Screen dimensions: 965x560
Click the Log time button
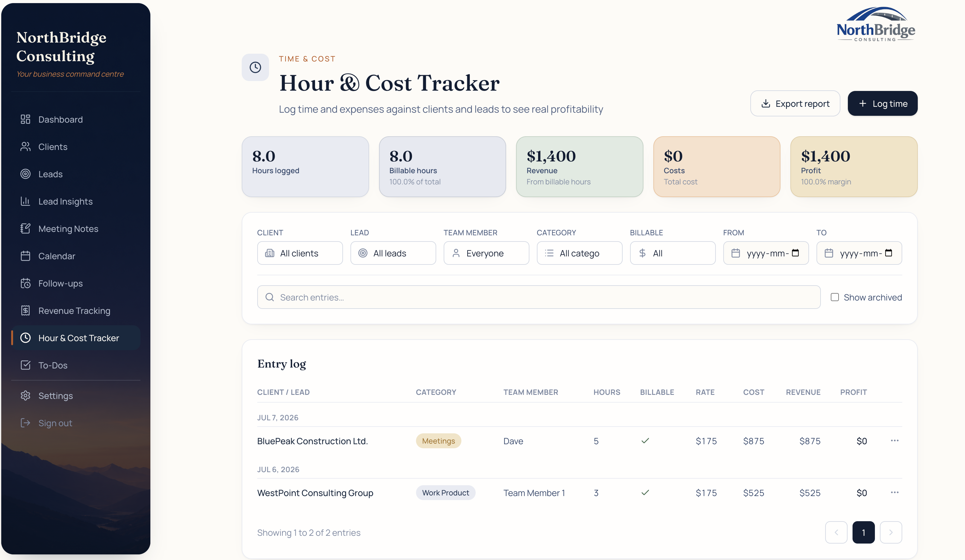tap(882, 103)
